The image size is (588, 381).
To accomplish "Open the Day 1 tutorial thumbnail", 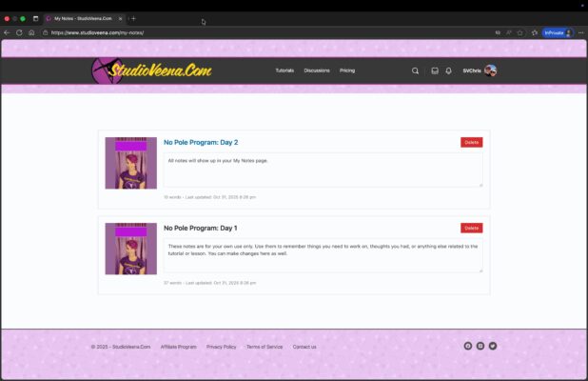I will (x=130, y=249).
